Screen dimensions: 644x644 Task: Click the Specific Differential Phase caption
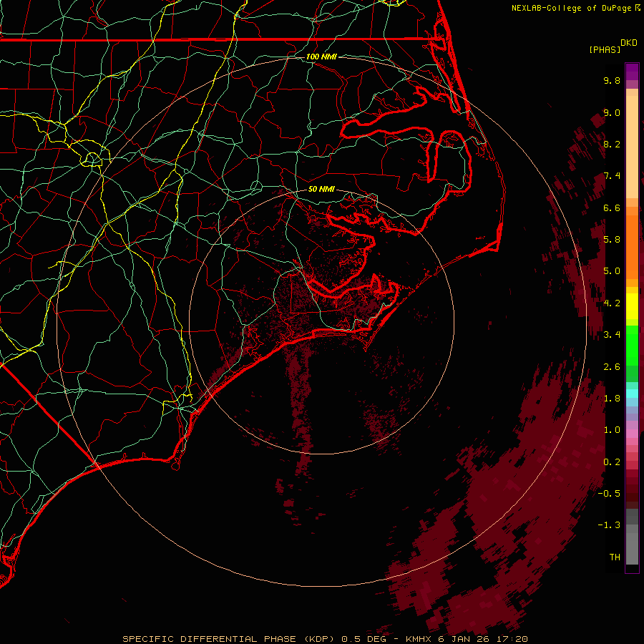pos(325,639)
